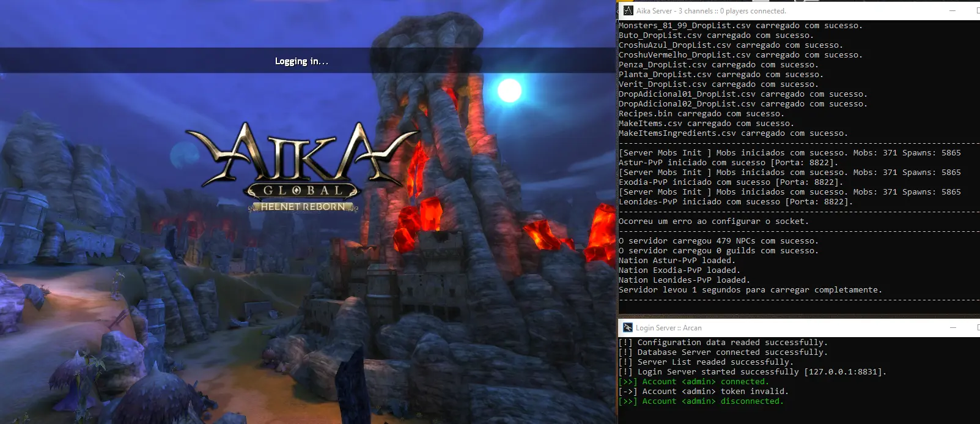This screenshot has width=980, height=424.
Task: Select the DropAdicional01_DropList.csv log line
Action: tap(743, 94)
